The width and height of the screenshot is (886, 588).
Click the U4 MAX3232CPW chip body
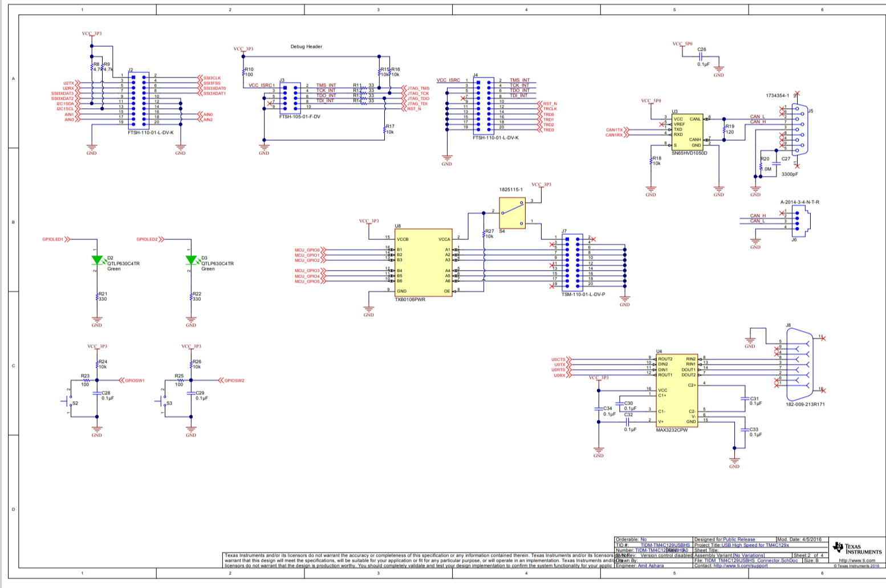(677, 390)
